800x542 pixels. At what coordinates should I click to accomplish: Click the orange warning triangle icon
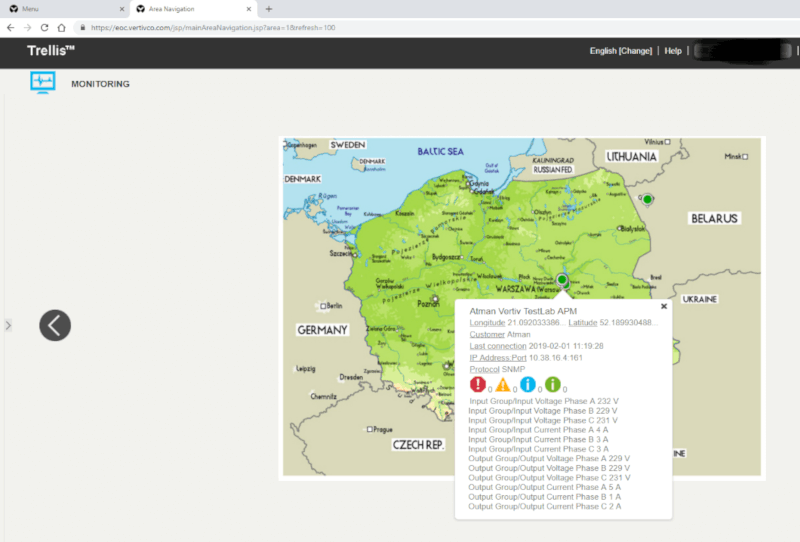point(503,385)
